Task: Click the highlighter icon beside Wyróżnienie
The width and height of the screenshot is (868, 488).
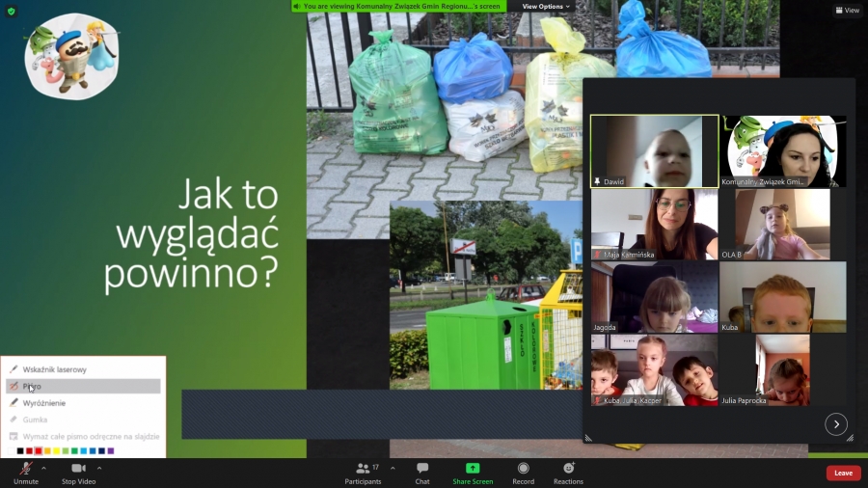Action: tap(14, 403)
